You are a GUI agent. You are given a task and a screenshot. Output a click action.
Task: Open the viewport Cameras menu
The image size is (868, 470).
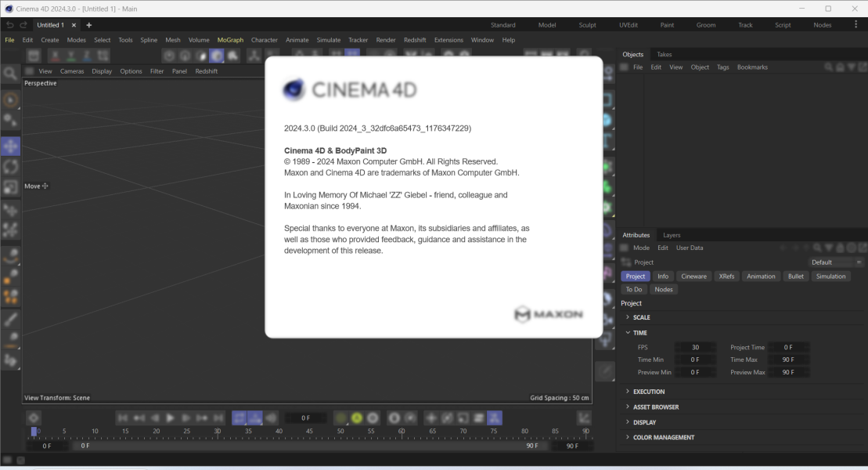tap(72, 71)
